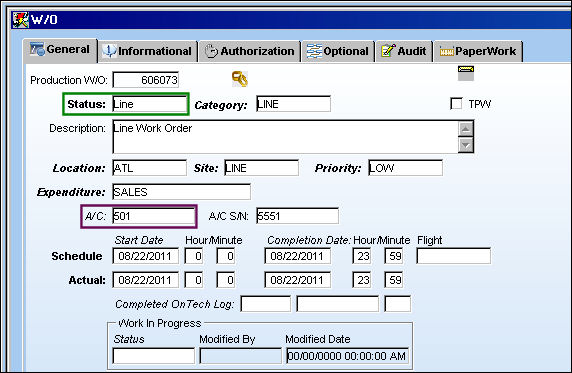The width and height of the screenshot is (572, 373).
Task: Click the Location label
Action: tap(79, 168)
